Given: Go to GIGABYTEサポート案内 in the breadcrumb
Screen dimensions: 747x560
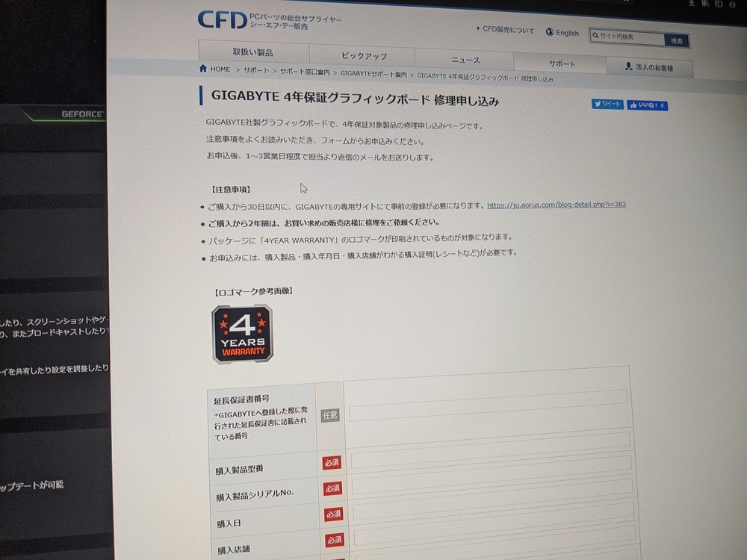Looking at the screenshot, I should click(373, 74).
